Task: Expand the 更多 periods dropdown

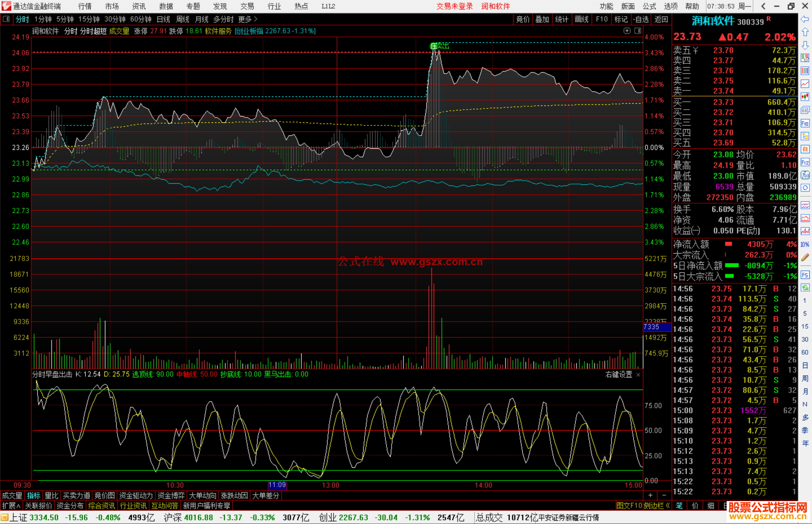Action: tap(248, 19)
